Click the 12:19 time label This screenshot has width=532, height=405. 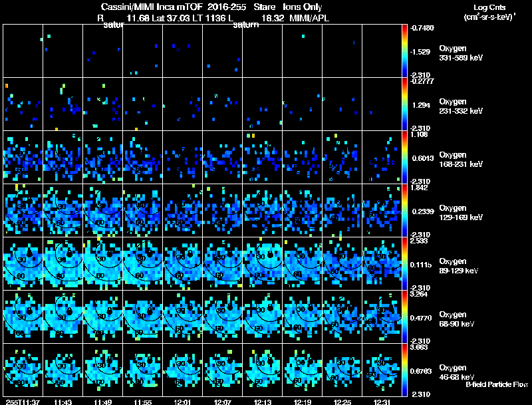tap(303, 402)
